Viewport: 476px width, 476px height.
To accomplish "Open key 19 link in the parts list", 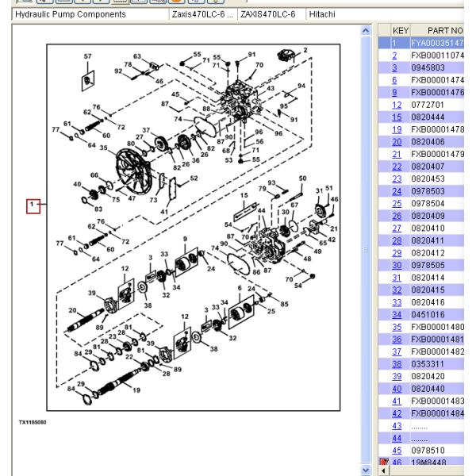I will tap(394, 129).
